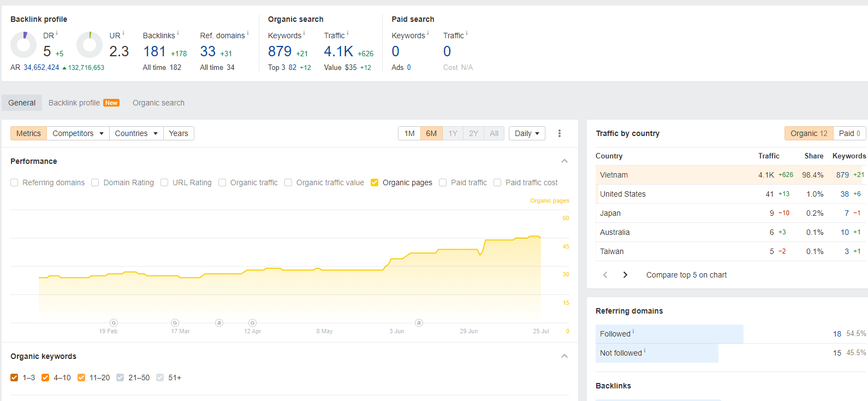Open the Daily interval dropdown
The image size is (868, 401).
(527, 133)
